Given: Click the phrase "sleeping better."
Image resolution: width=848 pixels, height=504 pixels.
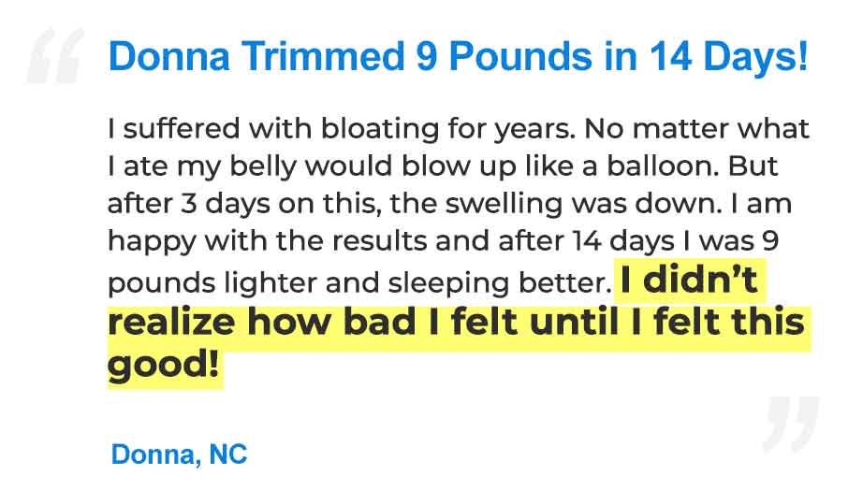Looking at the screenshot, I should pyautogui.click(x=500, y=283).
